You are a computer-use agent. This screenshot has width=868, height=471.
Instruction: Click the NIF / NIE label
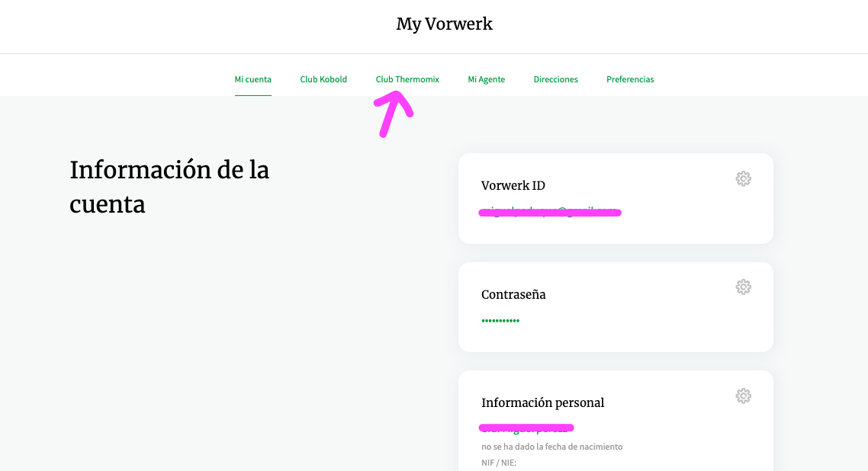(499, 462)
